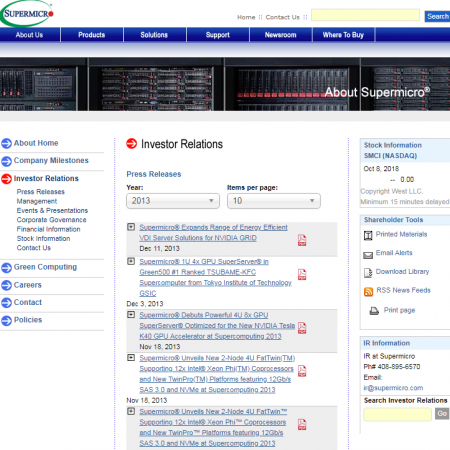
Task: Click the RSS News Feeds link
Action: (x=403, y=290)
